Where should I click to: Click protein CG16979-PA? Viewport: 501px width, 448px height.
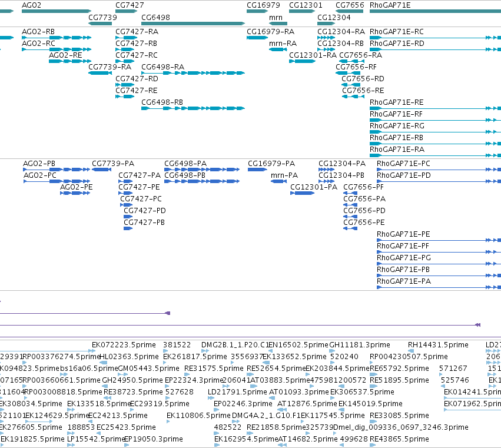click(271, 164)
